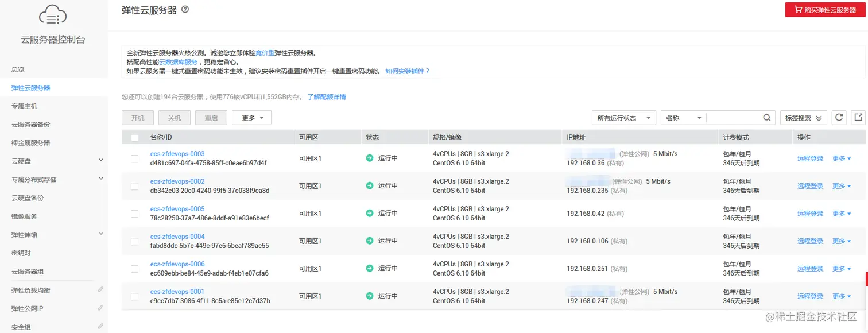
Task: Open the 所有运行状态 filter dropdown
Action: point(624,117)
